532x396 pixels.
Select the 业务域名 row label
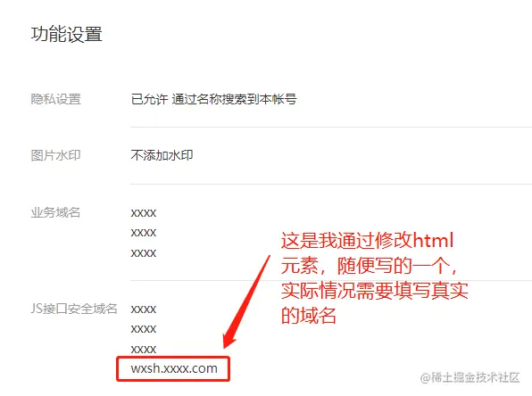[x=55, y=212]
